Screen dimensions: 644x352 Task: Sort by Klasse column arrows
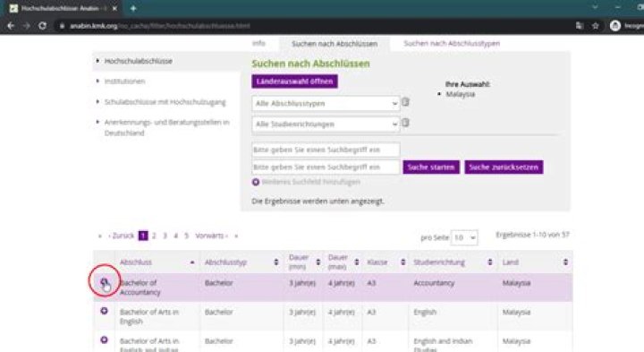tap(402, 262)
